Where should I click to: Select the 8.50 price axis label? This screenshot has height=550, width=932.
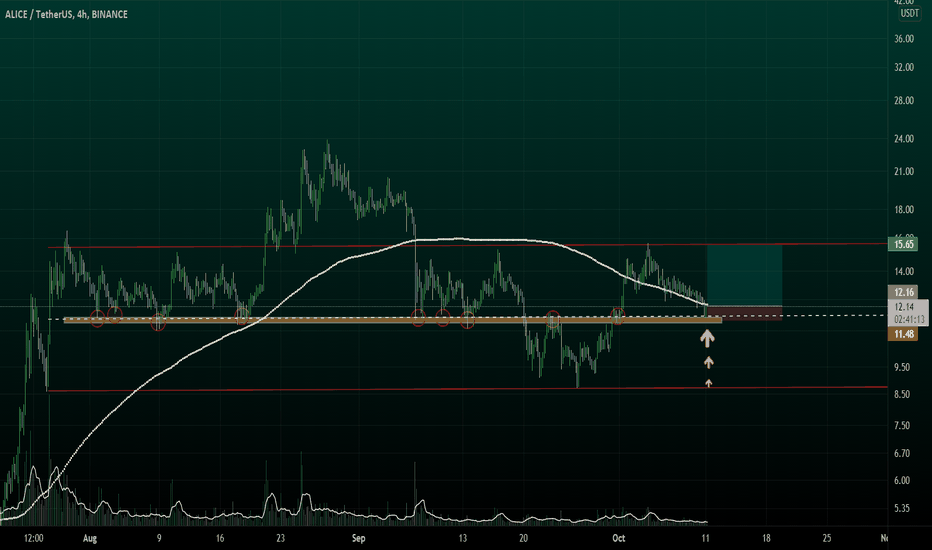[x=902, y=394]
